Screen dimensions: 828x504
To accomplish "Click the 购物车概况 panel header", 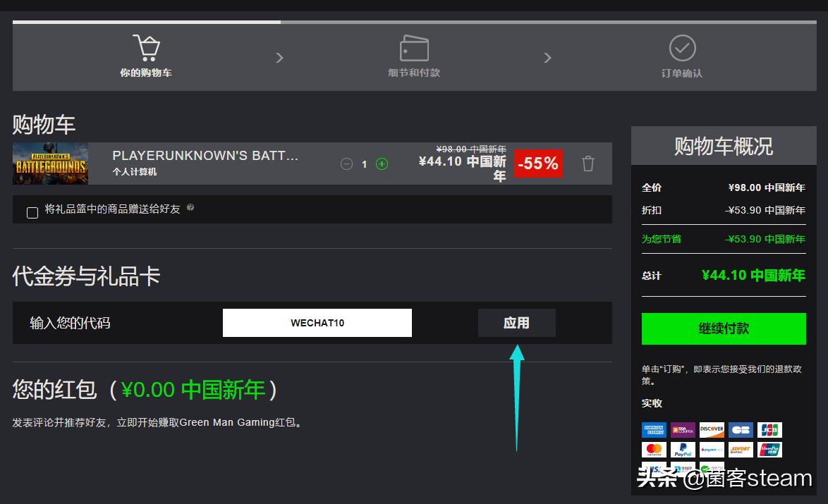I will pyautogui.click(x=724, y=146).
